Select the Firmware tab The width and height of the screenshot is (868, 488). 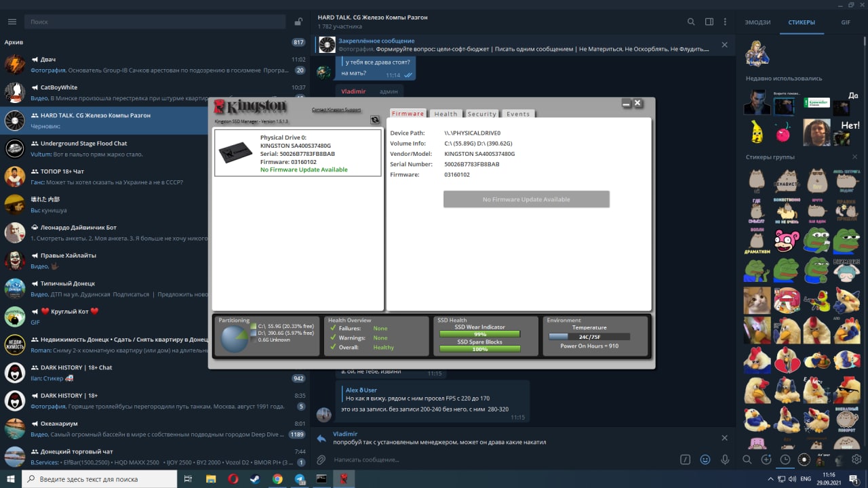coord(408,113)
